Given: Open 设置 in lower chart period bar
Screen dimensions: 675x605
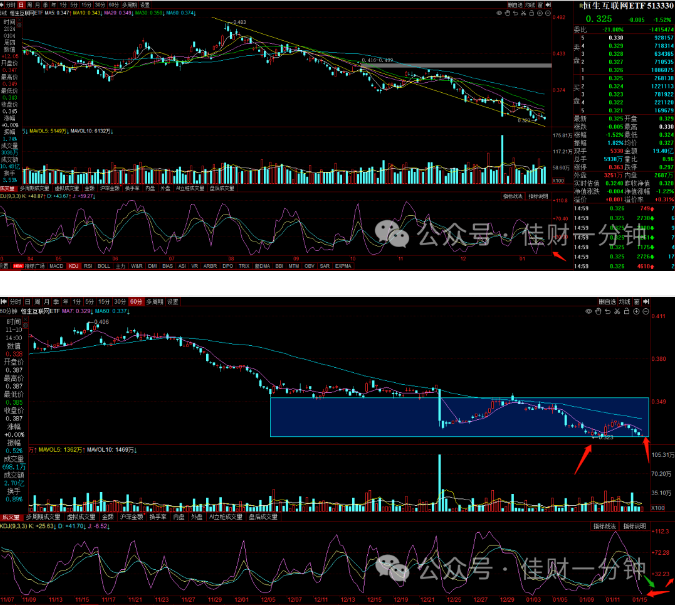Looking at the screenshot, I should click(x=173, y=302).
